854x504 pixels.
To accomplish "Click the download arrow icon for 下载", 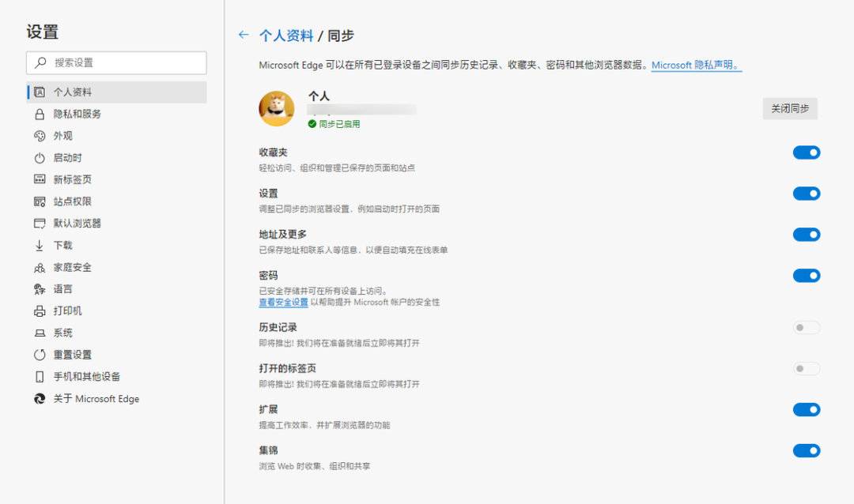I will (x=40, y=246).
